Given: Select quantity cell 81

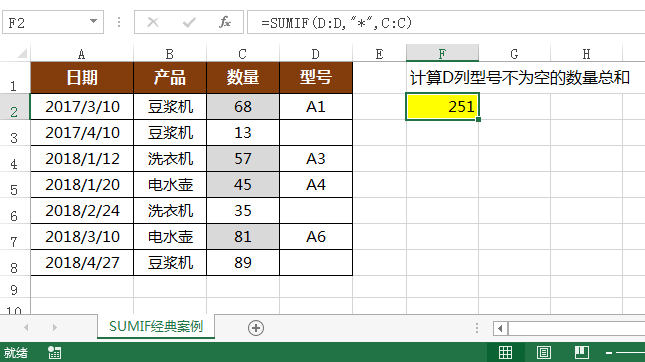Looking at the screenshot, I should coord(243,237).
